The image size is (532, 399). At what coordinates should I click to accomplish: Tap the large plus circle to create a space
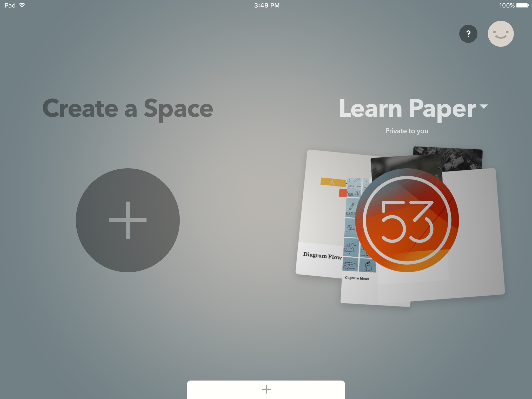(128, 220)
